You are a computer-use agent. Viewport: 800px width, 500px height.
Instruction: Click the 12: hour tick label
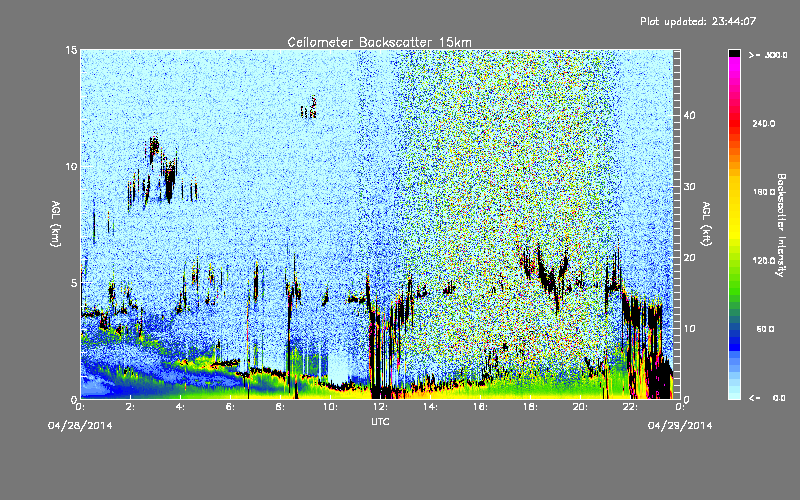[x=380, y=407]
